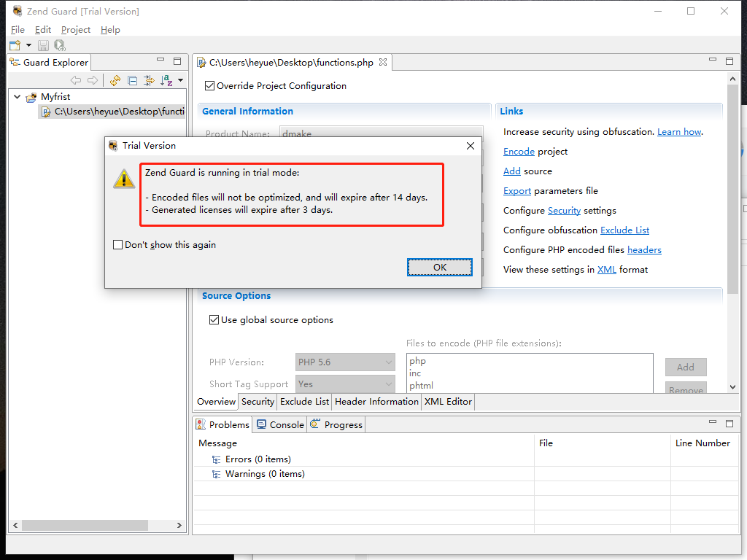Screen dimensions: 747x560
Task: Switch to the Problems tab
Action: [x=223, y=424]
